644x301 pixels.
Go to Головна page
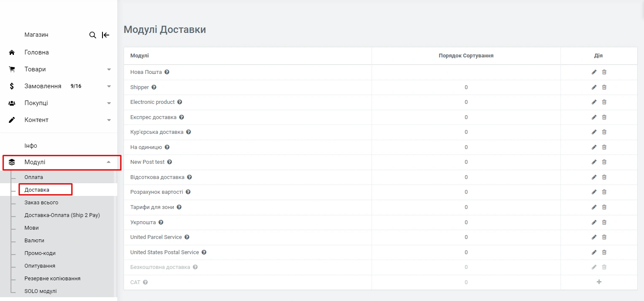click(x=37, y=52)
